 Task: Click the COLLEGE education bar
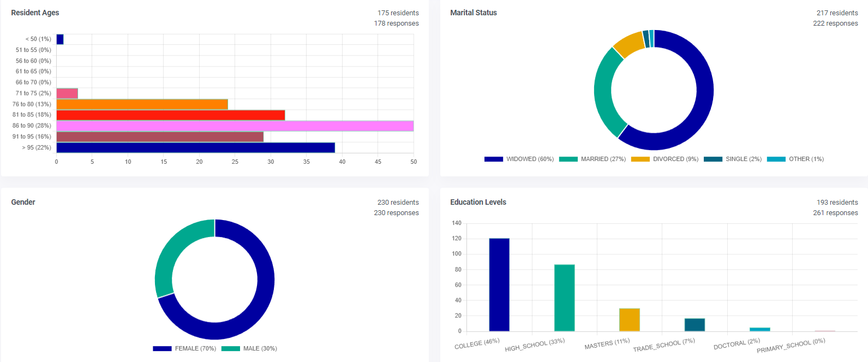[499, 284]
